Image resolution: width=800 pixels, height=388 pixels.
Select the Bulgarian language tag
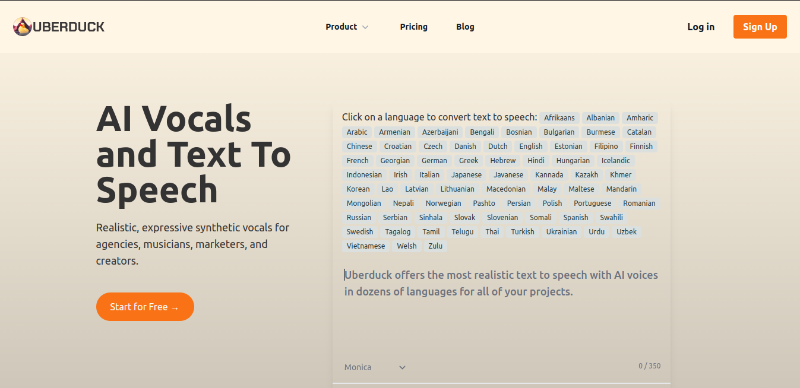[x=559, y=132]
